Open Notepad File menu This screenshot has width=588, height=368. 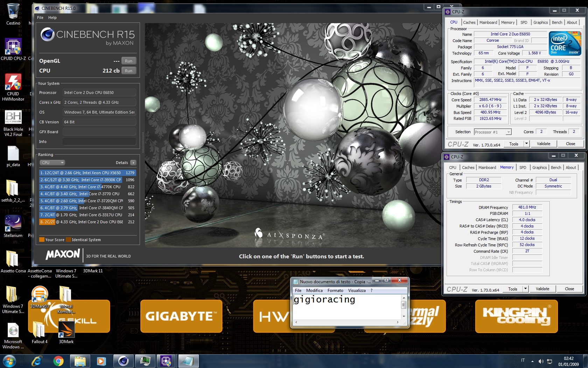click(298, 291)
